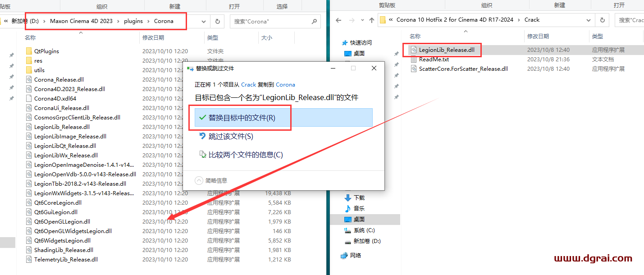Select 比较两个文件的信息(C) option
Screen dimensions: 644x275
tap(241, 155)
